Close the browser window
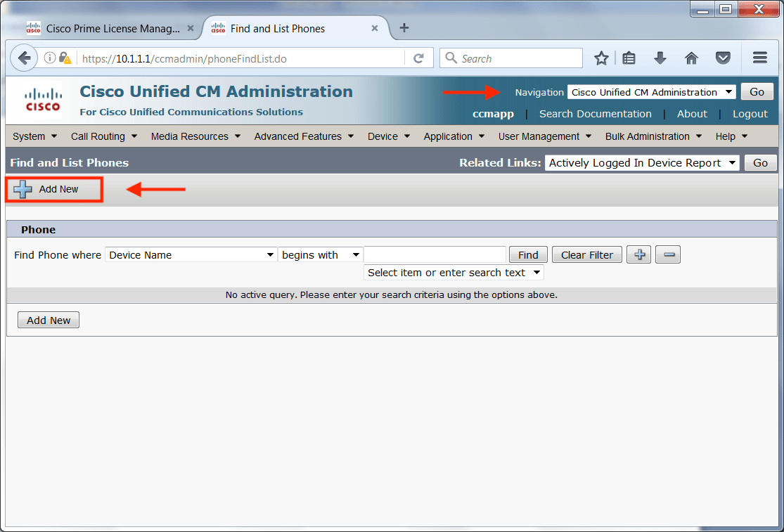Screen dimensions: 784x532 point(759,10)
